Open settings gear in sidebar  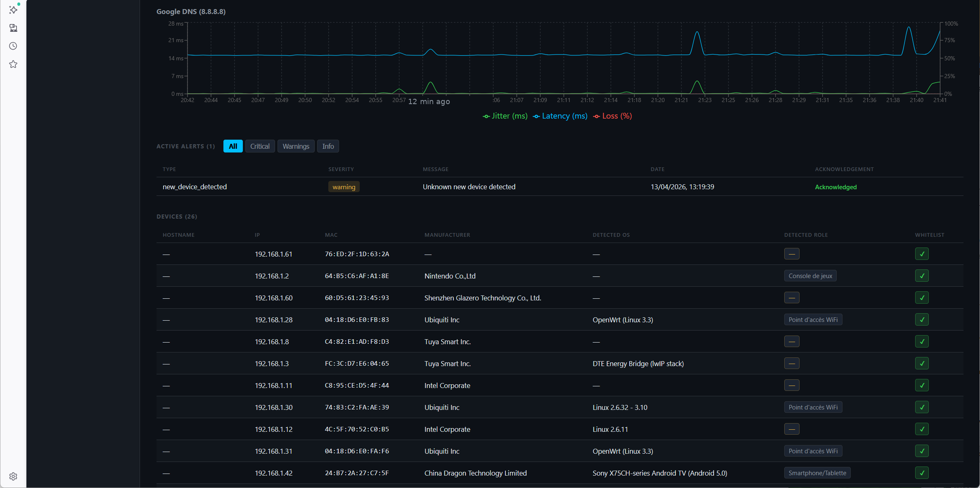click(13, 476)
